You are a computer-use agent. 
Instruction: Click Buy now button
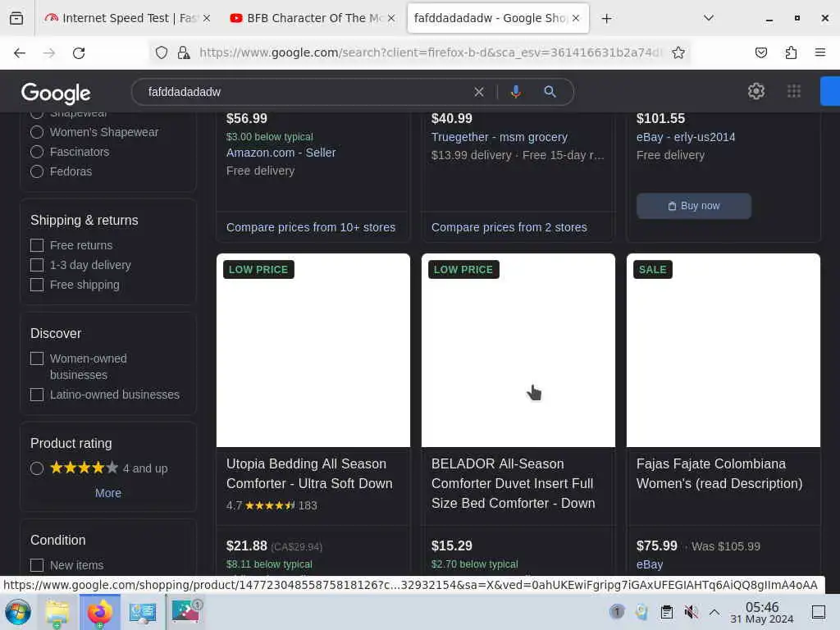tap(694, 206)
